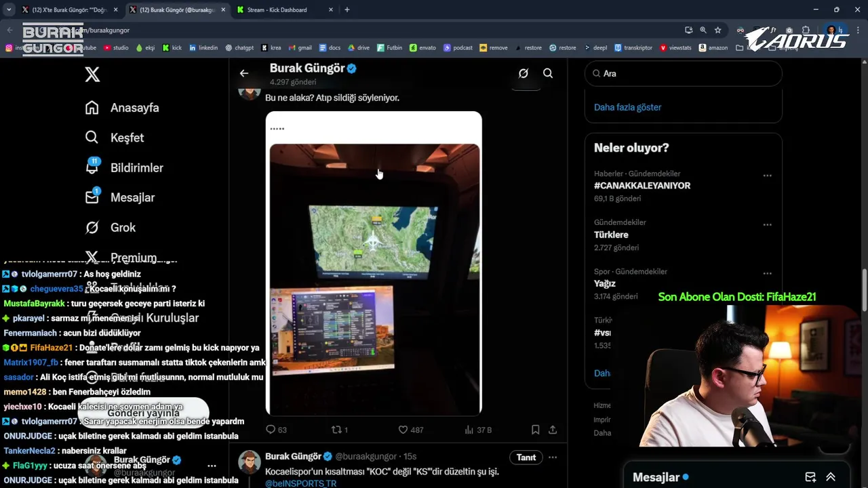Switch to Stream - Kick Dashboard tab
This screenshot has width=868, height=488.
277,9
